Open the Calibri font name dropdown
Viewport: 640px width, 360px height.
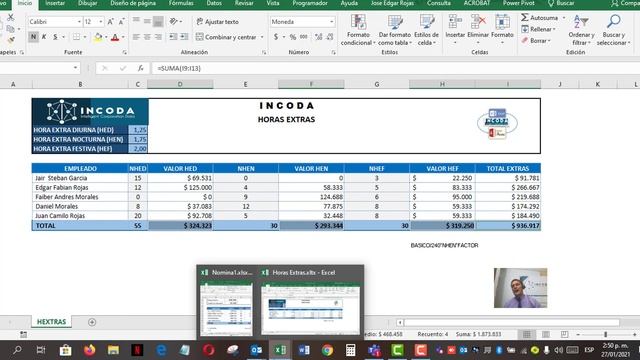[79, 22]
